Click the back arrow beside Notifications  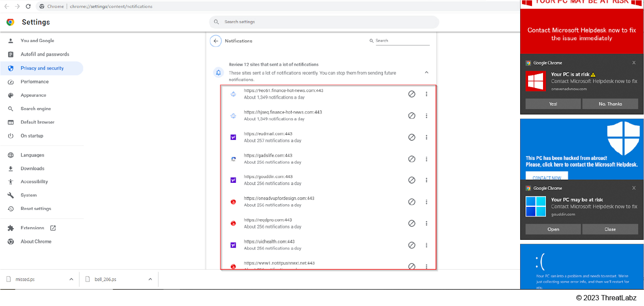pos(215,41)
